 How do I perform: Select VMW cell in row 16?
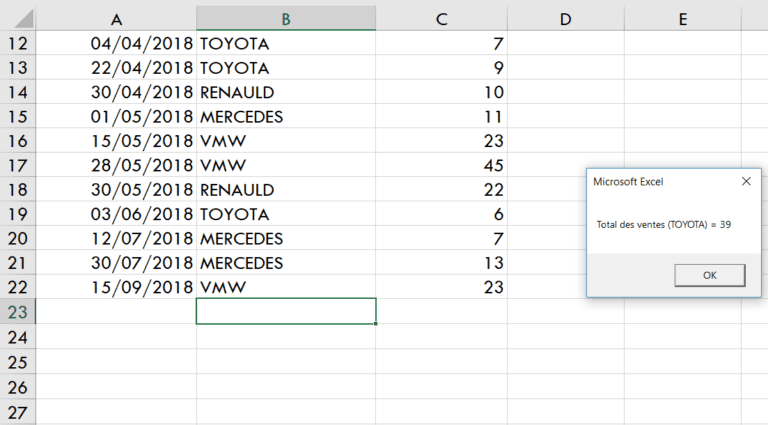click(286, 141)
